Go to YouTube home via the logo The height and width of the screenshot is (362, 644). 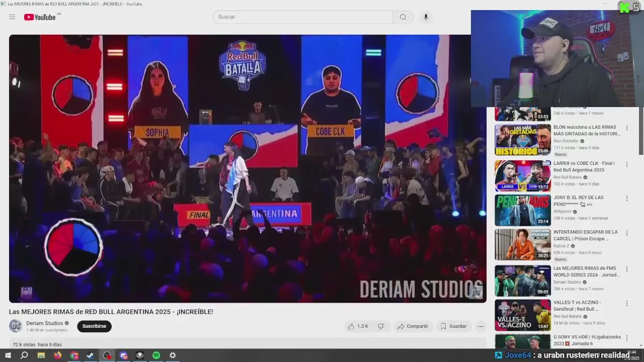40,17
